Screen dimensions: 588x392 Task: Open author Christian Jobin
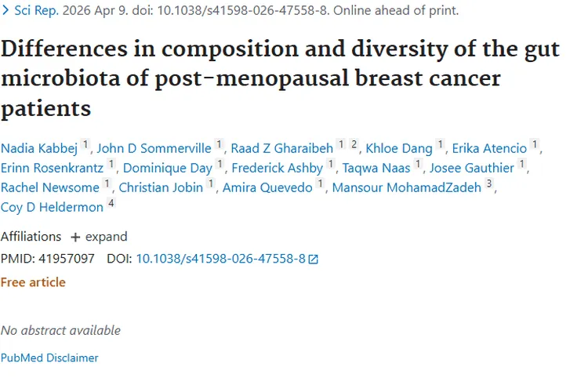[161, 187]
